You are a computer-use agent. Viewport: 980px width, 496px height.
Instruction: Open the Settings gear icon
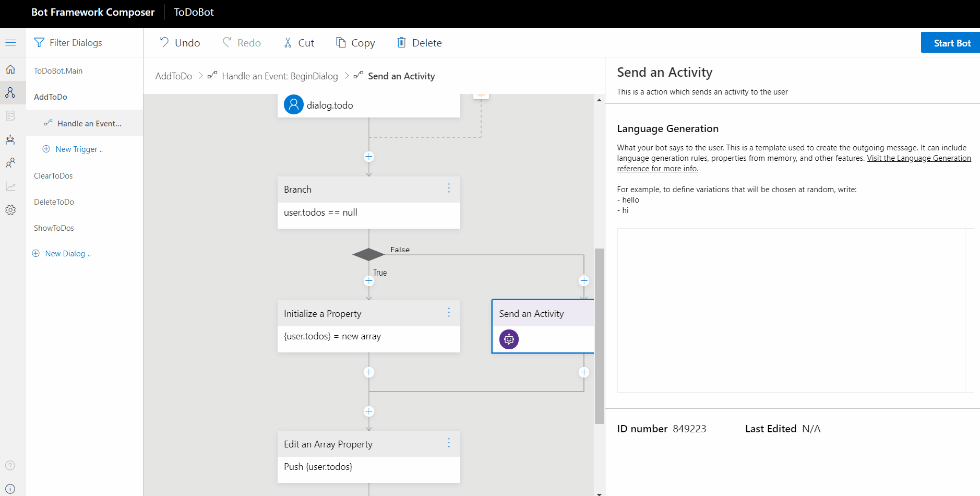(10, 210)
